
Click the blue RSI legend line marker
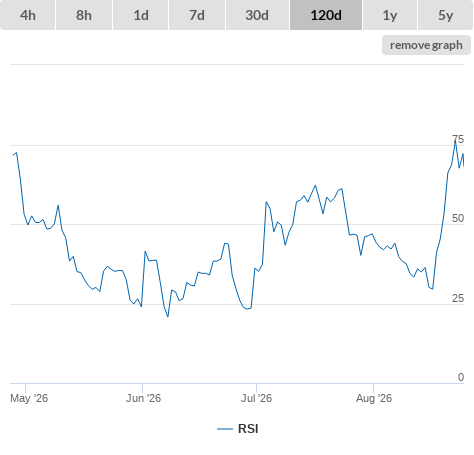pyautogui.click(x=225, y=429)
